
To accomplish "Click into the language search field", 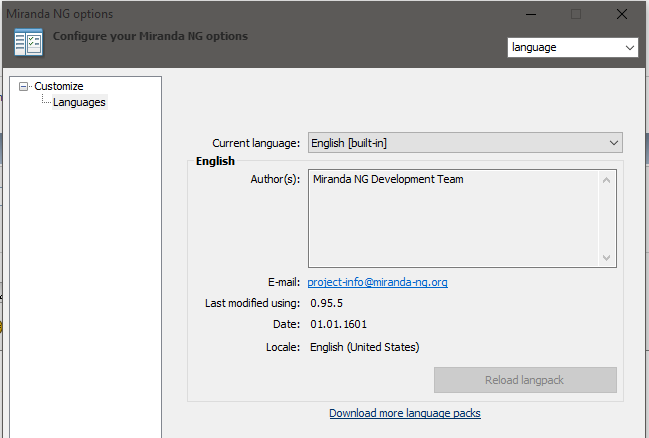I will pyautogui.click(x=565, y=48).
